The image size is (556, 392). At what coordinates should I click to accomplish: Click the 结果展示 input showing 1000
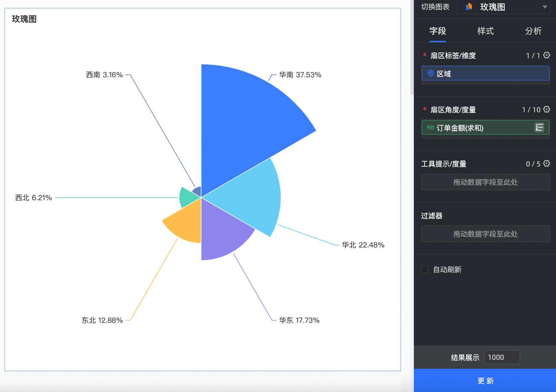tap(502, 357)
